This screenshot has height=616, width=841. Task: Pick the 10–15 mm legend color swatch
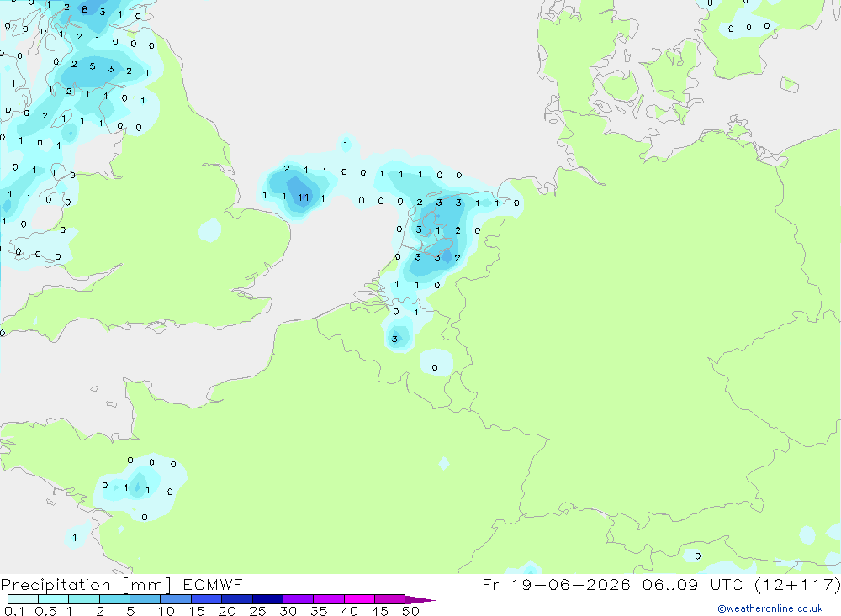click(176, 599)
